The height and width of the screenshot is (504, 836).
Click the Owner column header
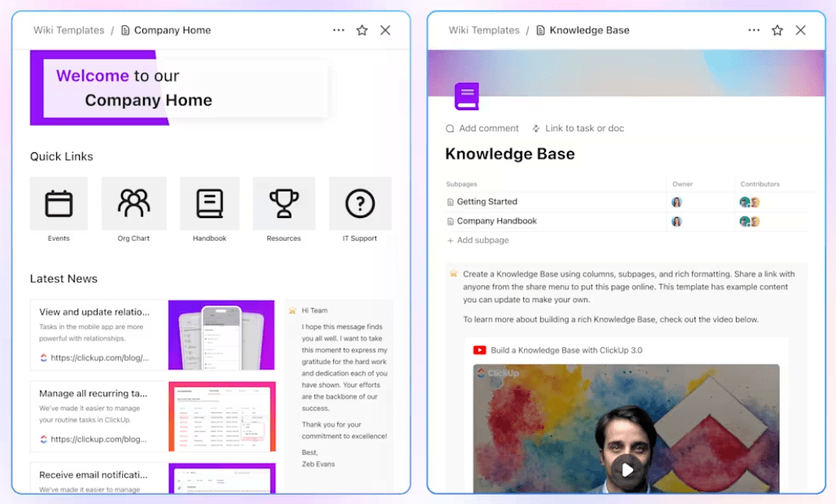[683, 184]
